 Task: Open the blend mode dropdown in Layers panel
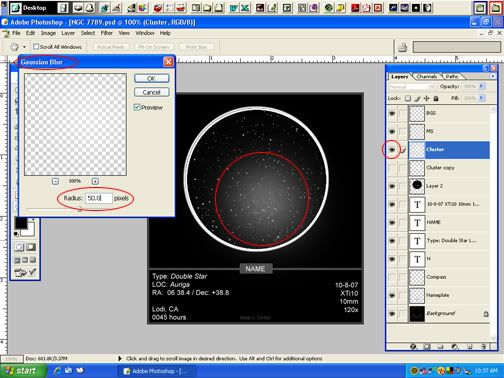[412, 86]
